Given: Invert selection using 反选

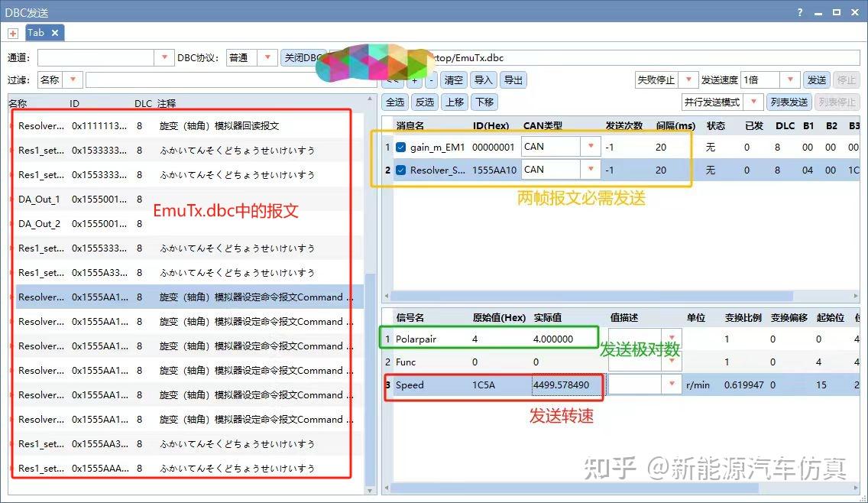Looking at the screenshot, I should click(x=425, y=102).
